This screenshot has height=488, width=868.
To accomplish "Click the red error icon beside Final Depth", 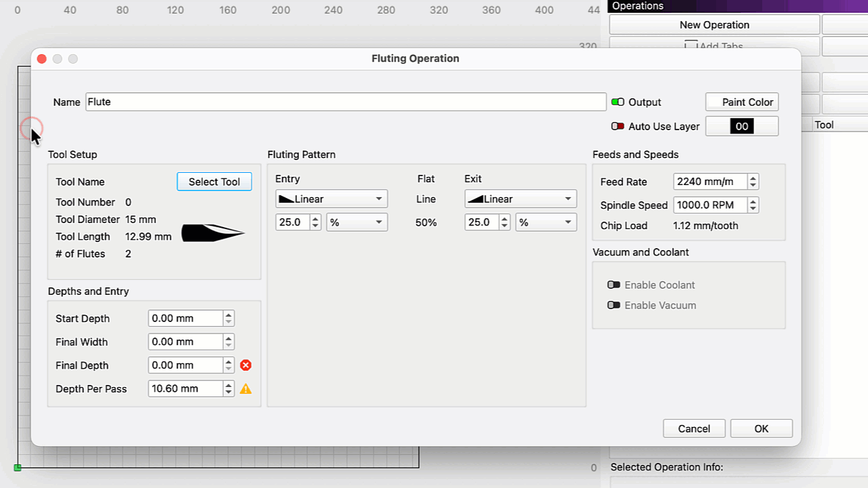I will pos(246,365).
